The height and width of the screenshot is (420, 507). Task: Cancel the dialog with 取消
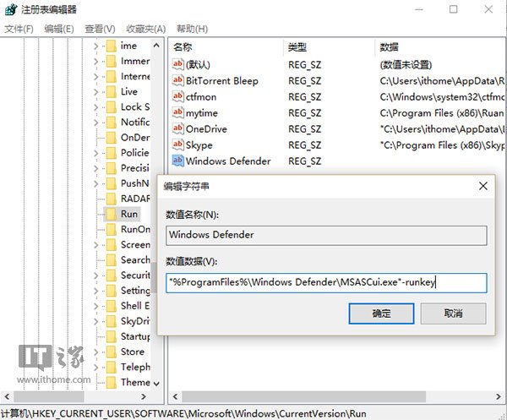tap(453, 314)
